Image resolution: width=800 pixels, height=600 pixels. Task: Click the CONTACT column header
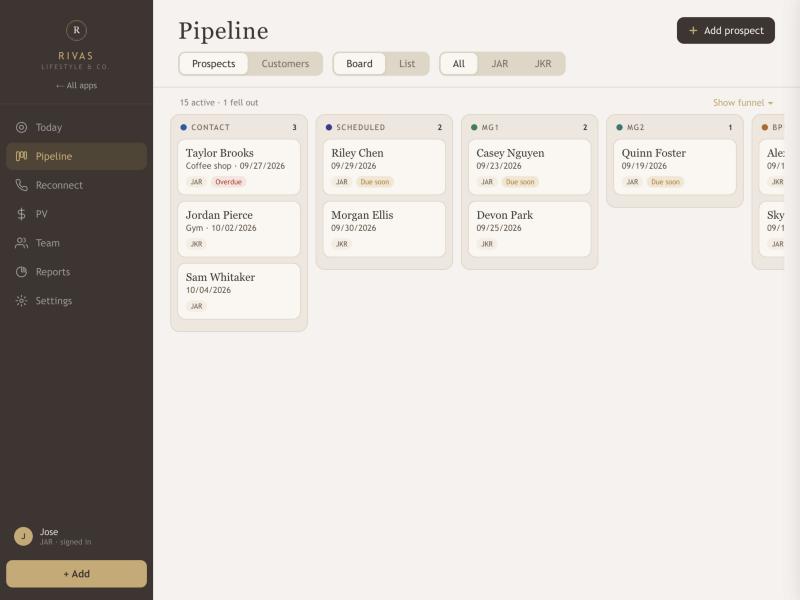(239, 127)
